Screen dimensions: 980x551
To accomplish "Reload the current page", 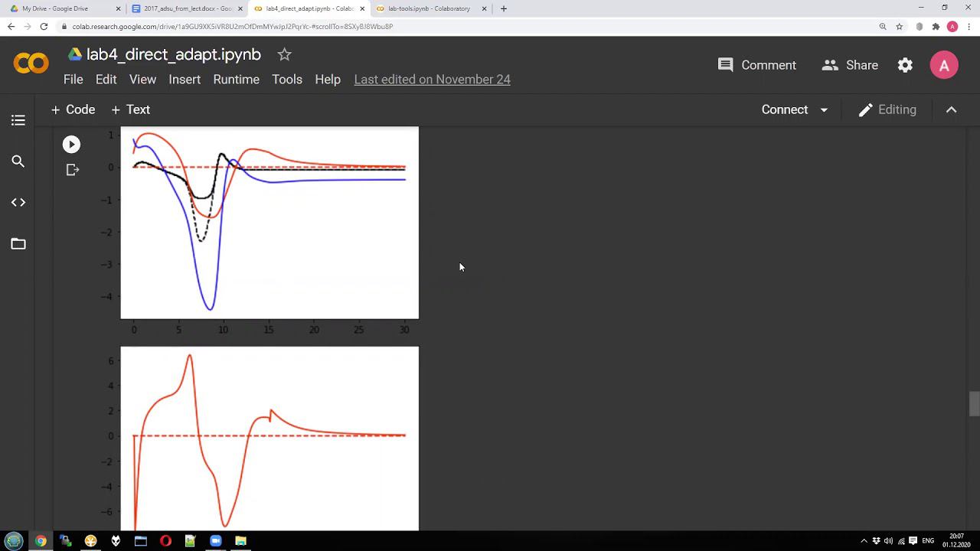I will [44, 26].
